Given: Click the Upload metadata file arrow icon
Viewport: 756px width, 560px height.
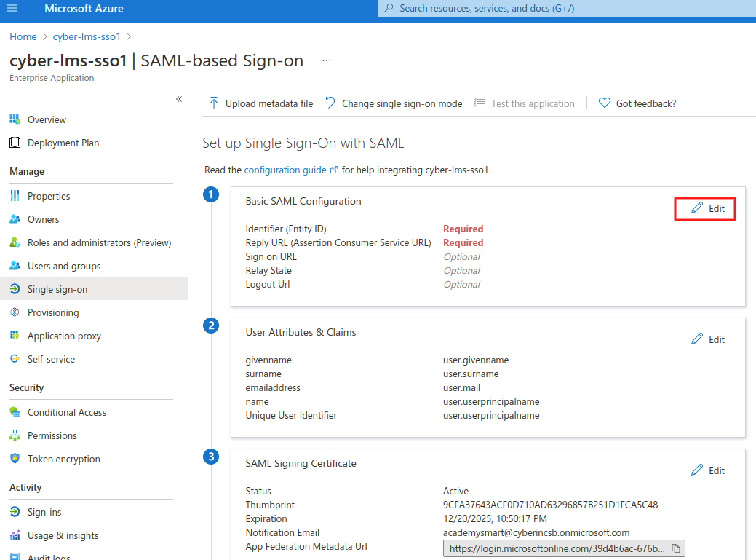Looking at the screenshot, I should [x=214, y=103].
